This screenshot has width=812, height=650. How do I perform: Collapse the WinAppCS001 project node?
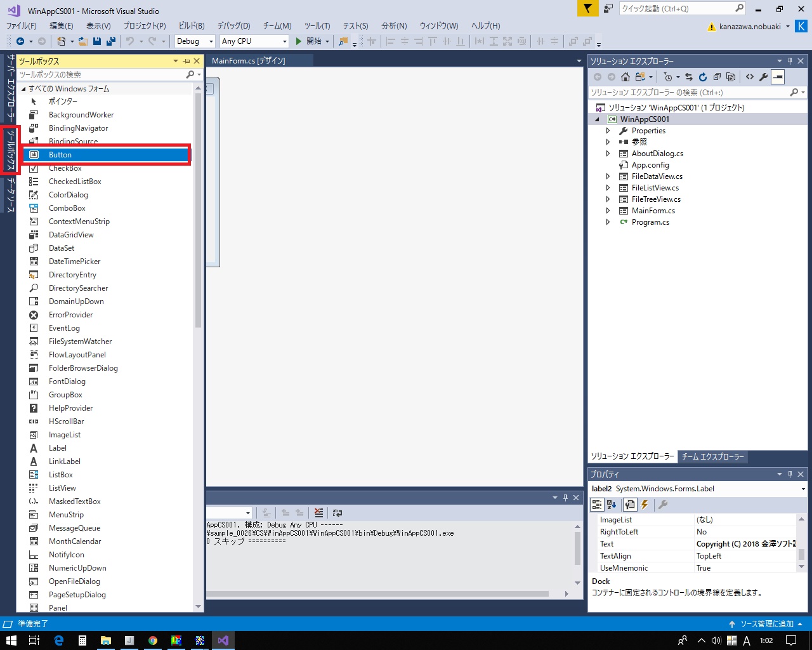coord(597,119)
